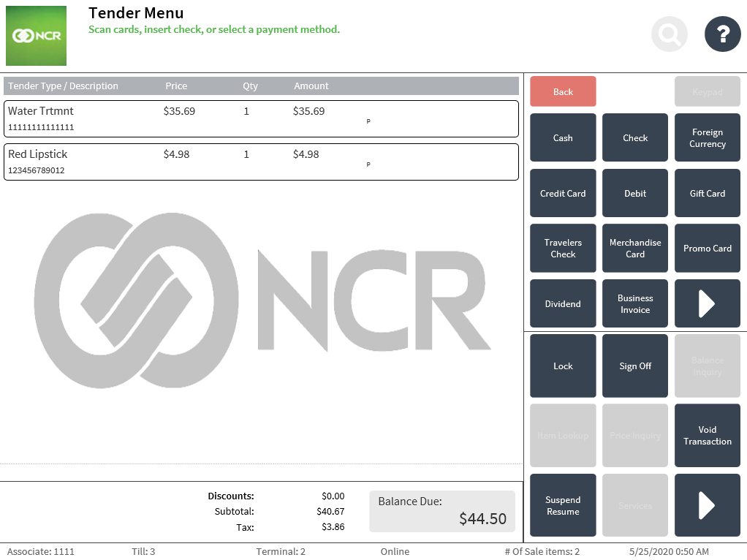Select Check as the tender type
This screenshot has width=747, height=560.
[x=635, y=137]
